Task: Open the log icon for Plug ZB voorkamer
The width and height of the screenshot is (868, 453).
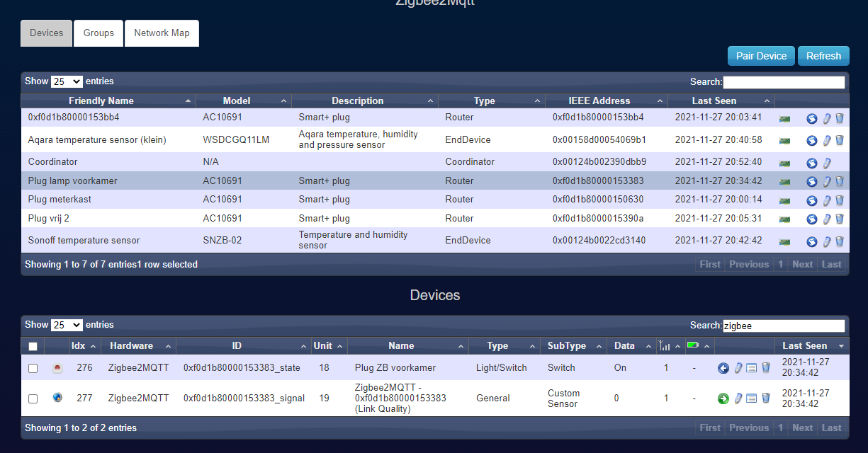Action: 752,368
